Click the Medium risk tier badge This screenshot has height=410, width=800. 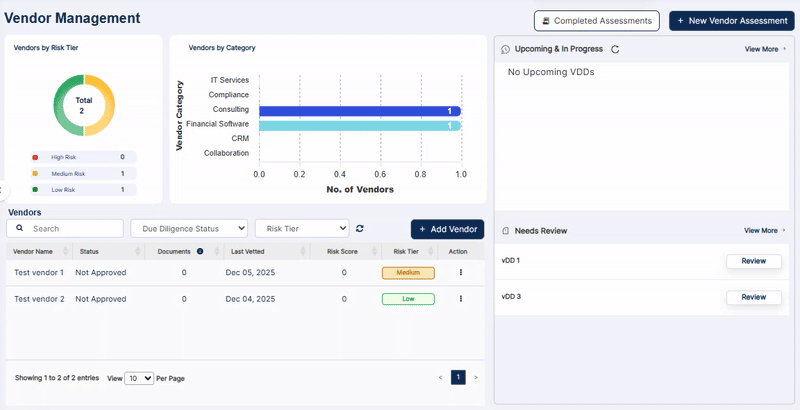pos(408,273)
